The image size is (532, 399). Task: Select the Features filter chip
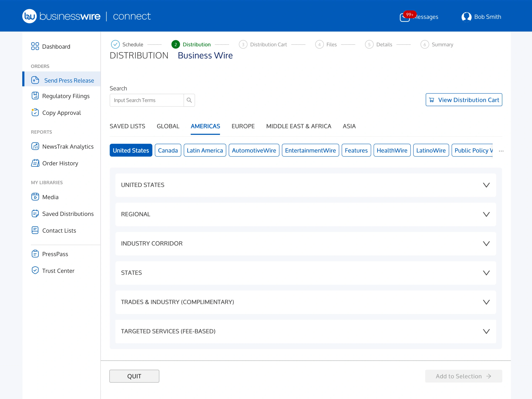point(356,150)
